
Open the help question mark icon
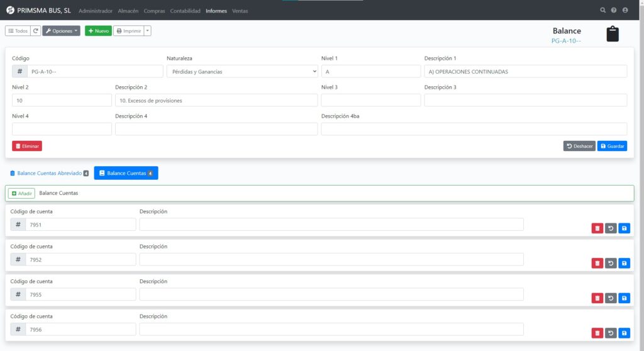[614, 11]
